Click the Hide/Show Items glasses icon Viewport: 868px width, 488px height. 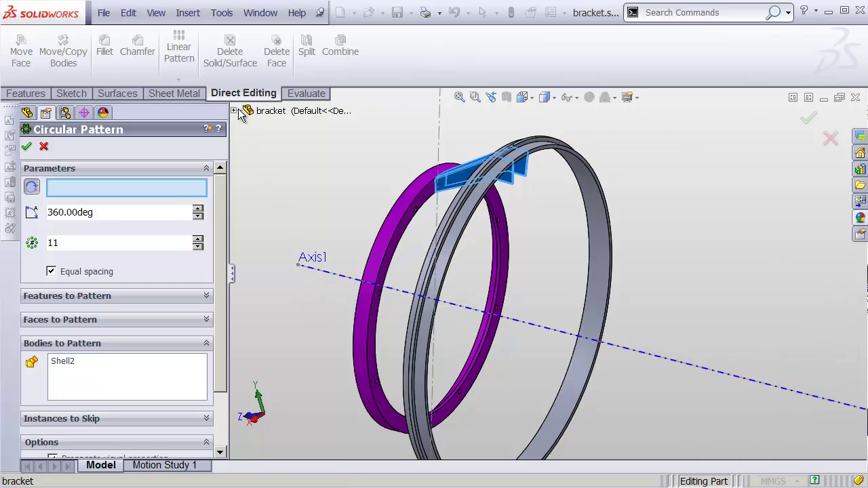tap(566, 97)
